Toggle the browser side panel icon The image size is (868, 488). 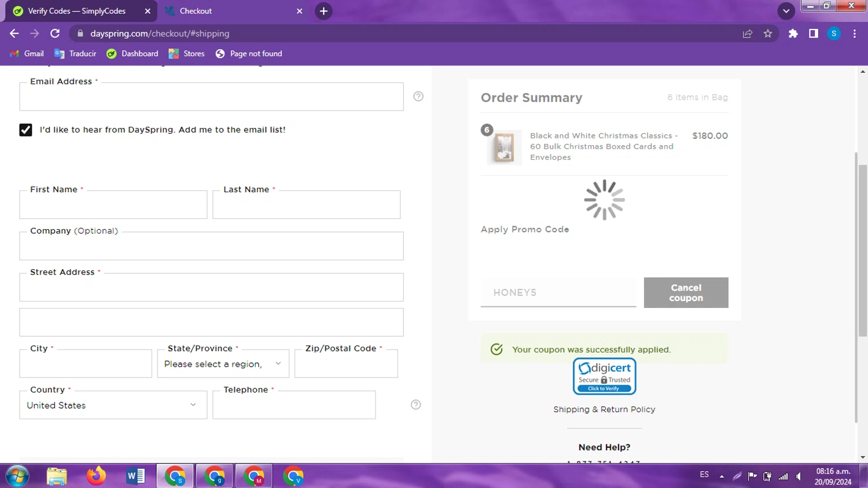pyautogui.click(x=814, y=34)
